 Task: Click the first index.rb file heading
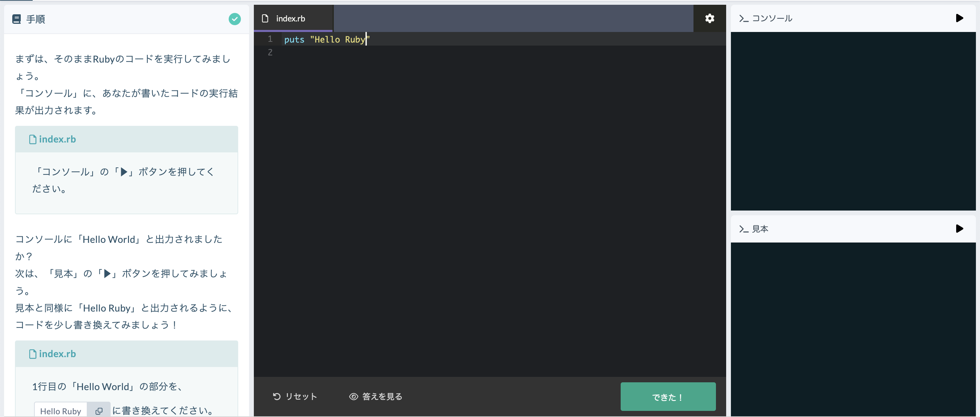coord(57,139)
